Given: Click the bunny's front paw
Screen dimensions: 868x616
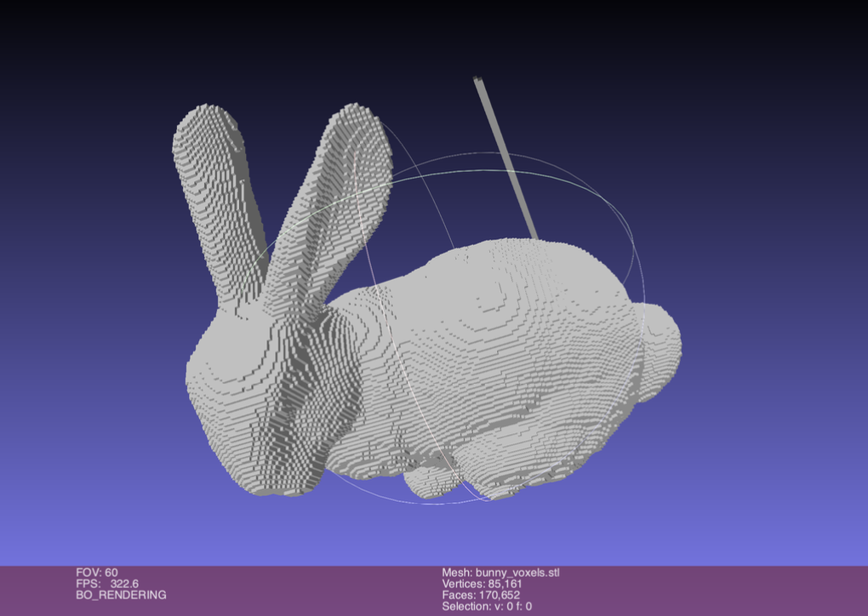Looking at the screenshot, I should [x=430, y=482].
